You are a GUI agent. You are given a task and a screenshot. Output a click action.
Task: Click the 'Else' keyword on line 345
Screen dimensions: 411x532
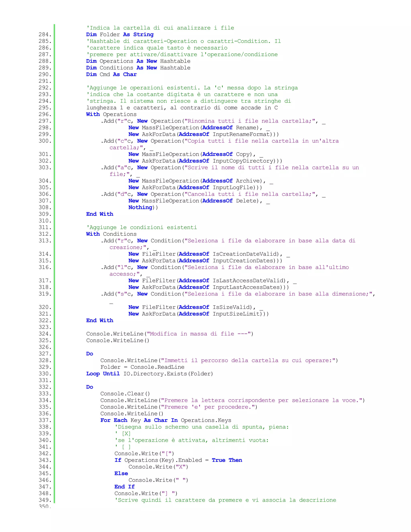point(121,473)
